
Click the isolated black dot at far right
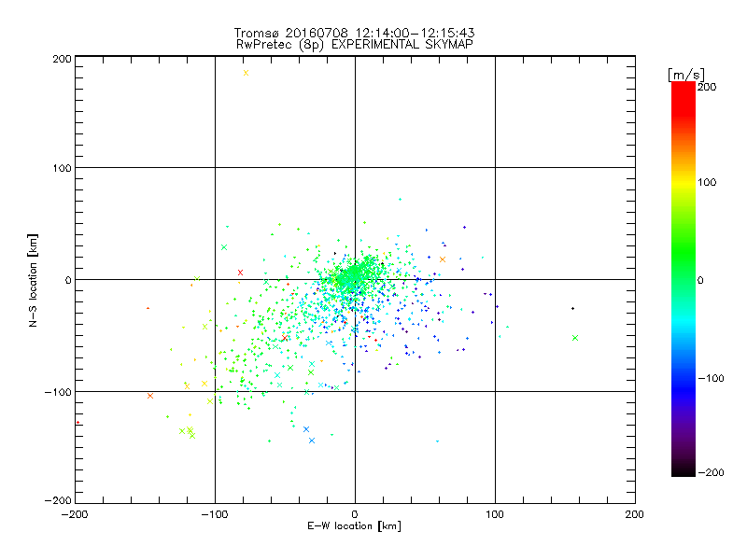tap(572, 309)
